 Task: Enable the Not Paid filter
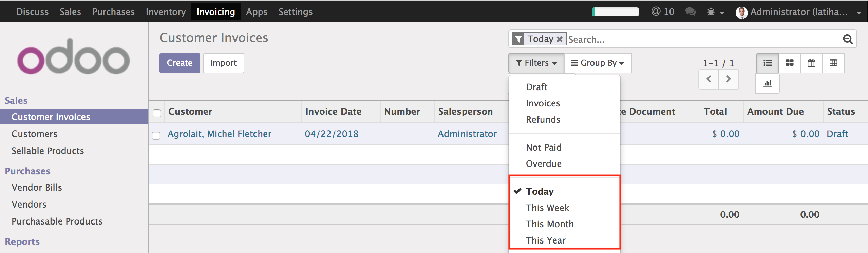tap(544, 147)
